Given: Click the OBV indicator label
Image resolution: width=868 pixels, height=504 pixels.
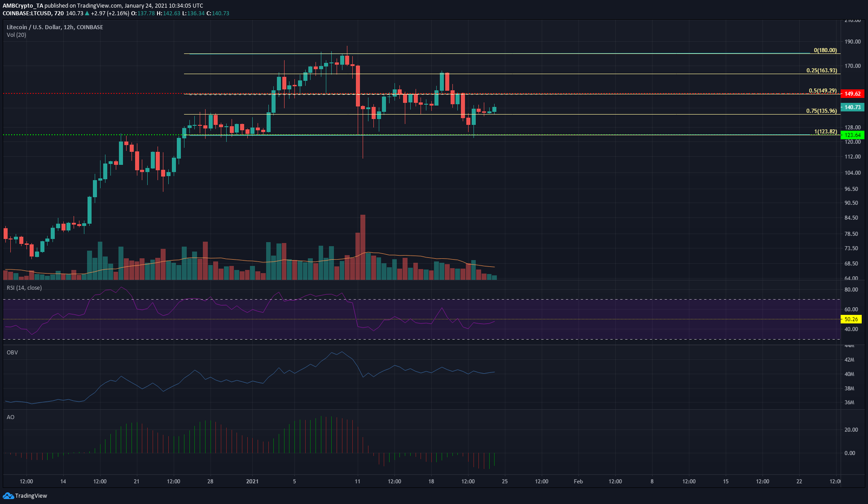Looking at the screenshot, I should (12, 353).
